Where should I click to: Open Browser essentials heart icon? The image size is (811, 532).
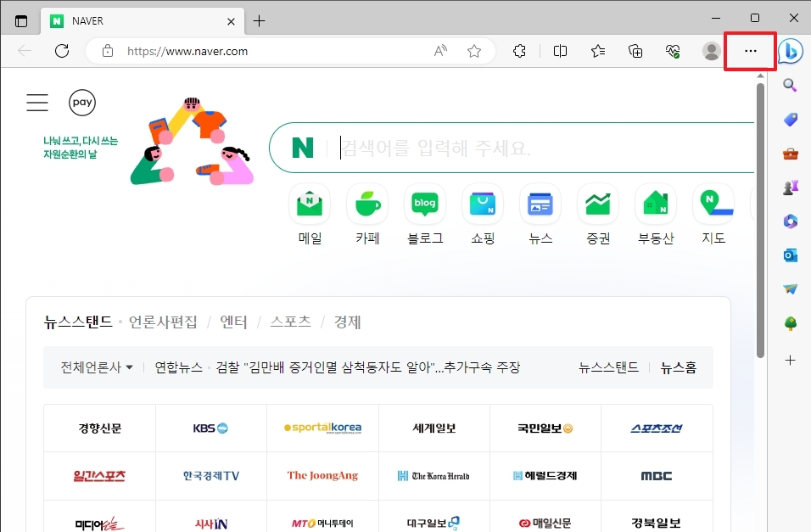(673, 51)
